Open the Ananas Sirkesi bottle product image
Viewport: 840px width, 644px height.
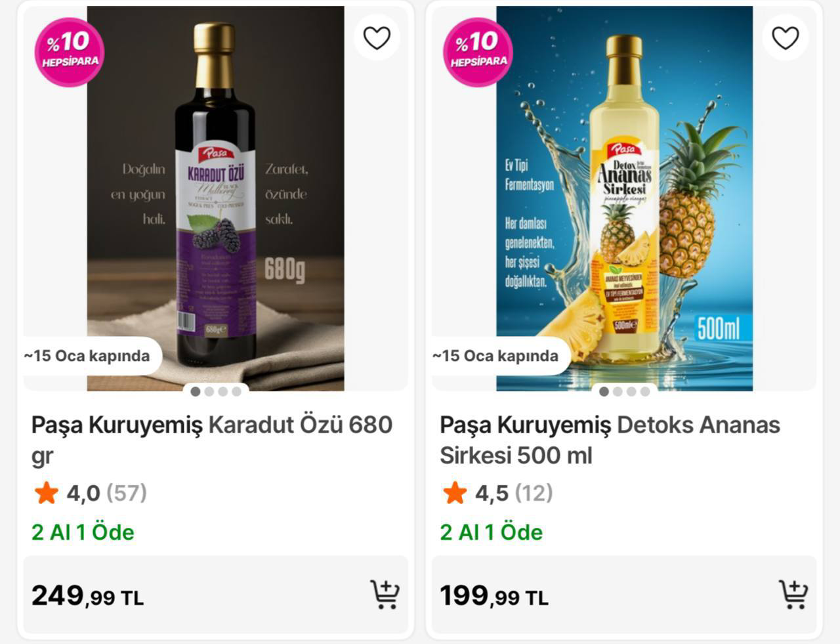coord(624,197)
